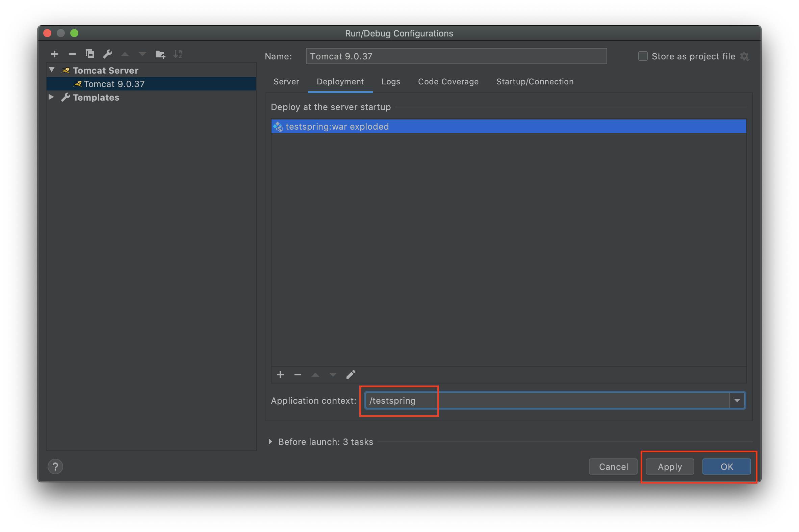The width and height of the screenshot is (799, 532).
Task: Open the Startup/Connection tab
Action: [x=535, y=82]
